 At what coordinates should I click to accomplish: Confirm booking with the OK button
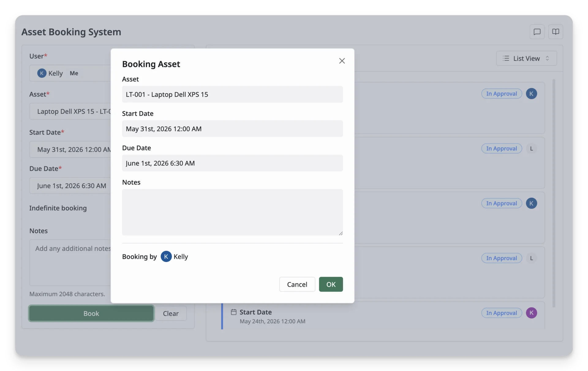[x=331, y=284]
